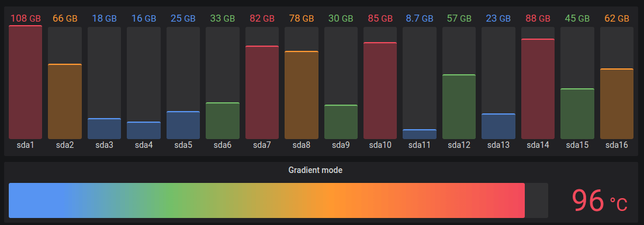Select the blue sda5 bar
Screen dimensions: 644x225
tap(183, 125)
